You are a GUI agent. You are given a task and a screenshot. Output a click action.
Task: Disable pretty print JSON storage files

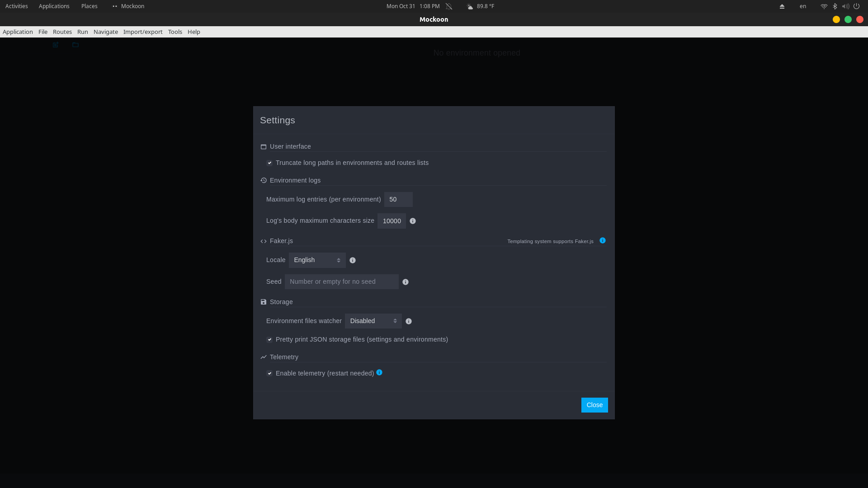point(269,339)
